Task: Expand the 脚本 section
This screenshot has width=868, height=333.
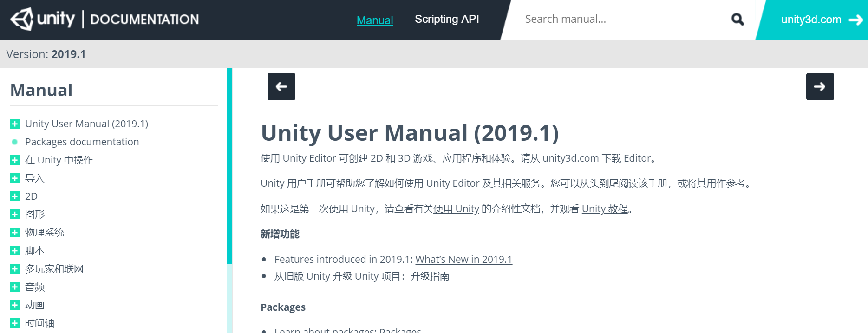Action: (15, 251)
